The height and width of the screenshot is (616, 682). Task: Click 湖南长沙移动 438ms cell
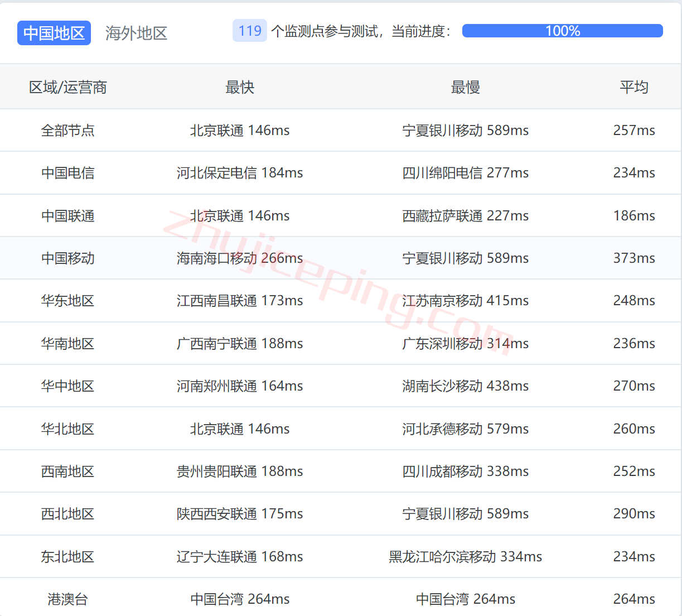pyautogui.click(x=466, y=386)
